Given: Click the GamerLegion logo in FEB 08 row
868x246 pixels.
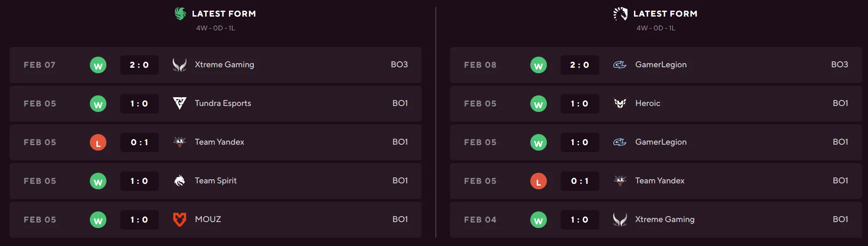Looking at the screenshot, I should point(620,65).
